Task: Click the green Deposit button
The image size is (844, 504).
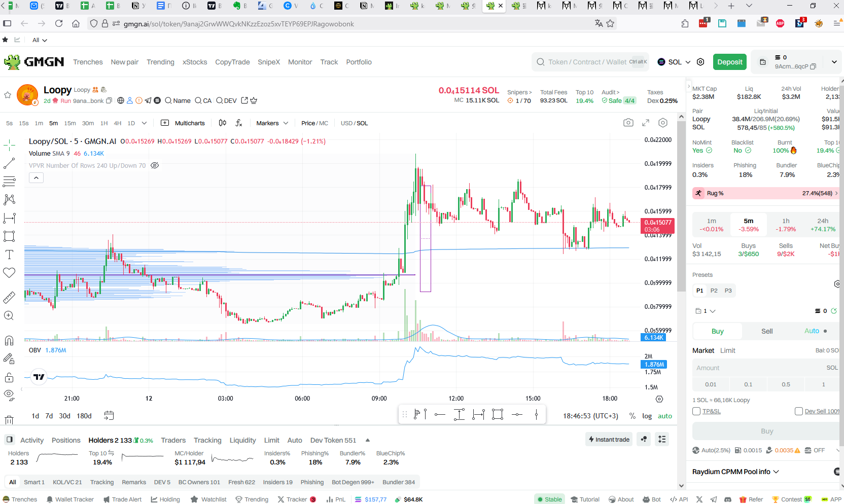Action: [x=730, y=62]
